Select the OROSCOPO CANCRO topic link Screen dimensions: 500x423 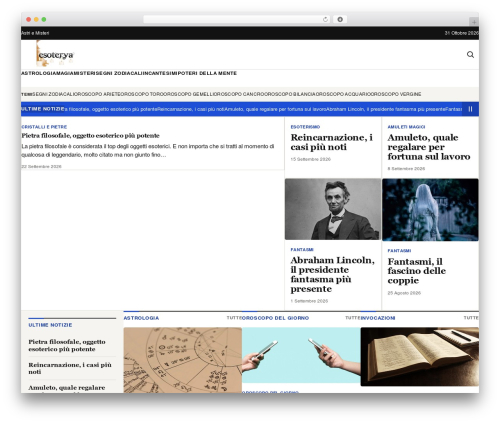[x=238, y=94]
